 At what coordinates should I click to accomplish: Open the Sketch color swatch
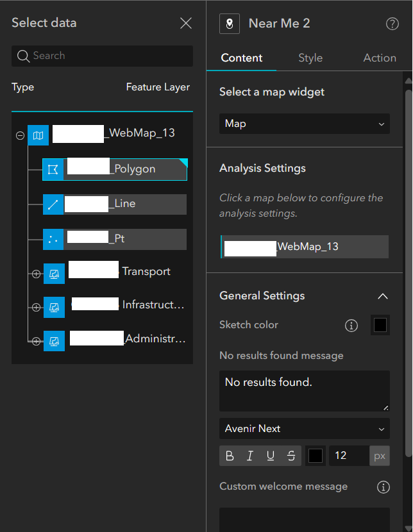380,325
